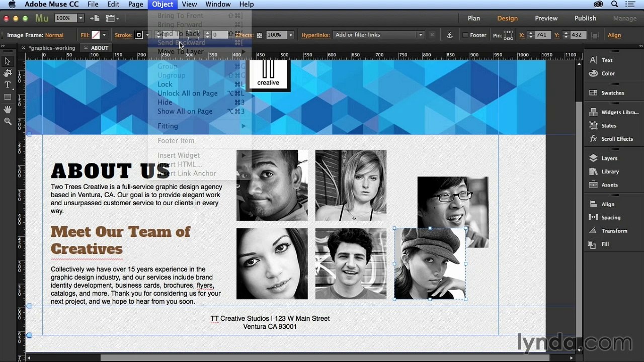This screenshot has height=362, width=644.
Task: Click the ABOUT US heading
Action: (x=110, y=171)
